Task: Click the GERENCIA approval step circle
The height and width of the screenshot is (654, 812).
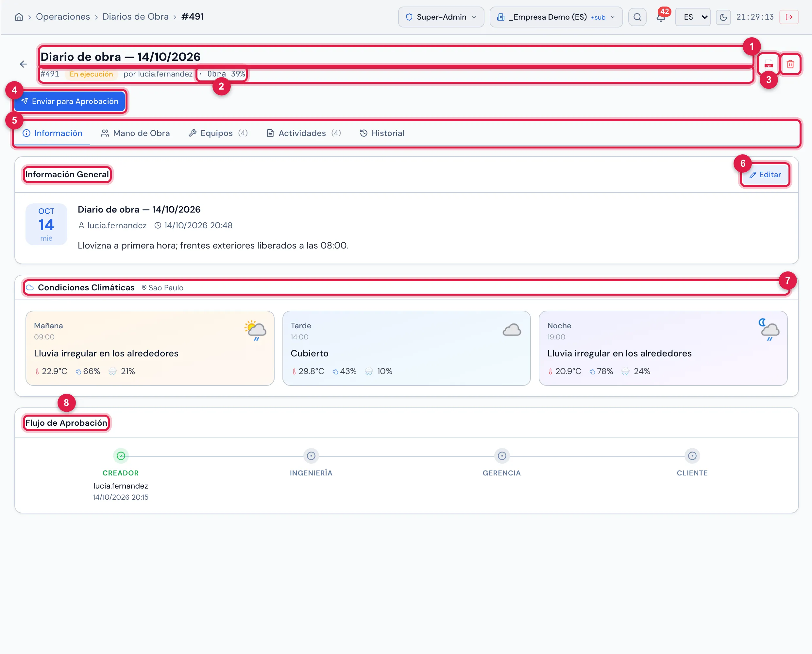Action: 502,456
